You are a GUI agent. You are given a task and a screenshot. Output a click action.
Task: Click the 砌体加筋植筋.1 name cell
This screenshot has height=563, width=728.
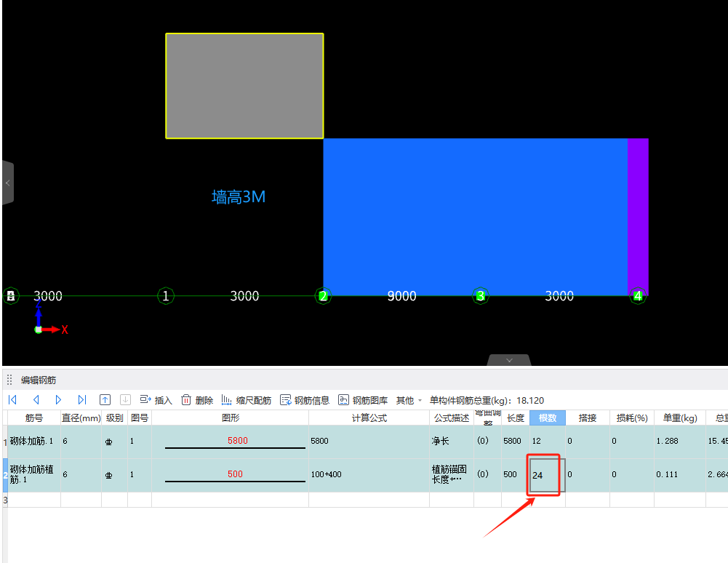click(34, 475)
